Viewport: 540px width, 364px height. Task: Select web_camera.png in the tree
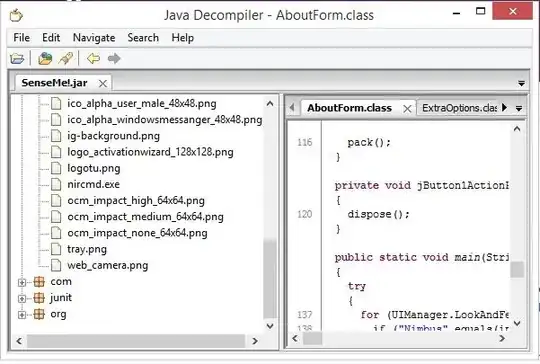pos(107,265)
